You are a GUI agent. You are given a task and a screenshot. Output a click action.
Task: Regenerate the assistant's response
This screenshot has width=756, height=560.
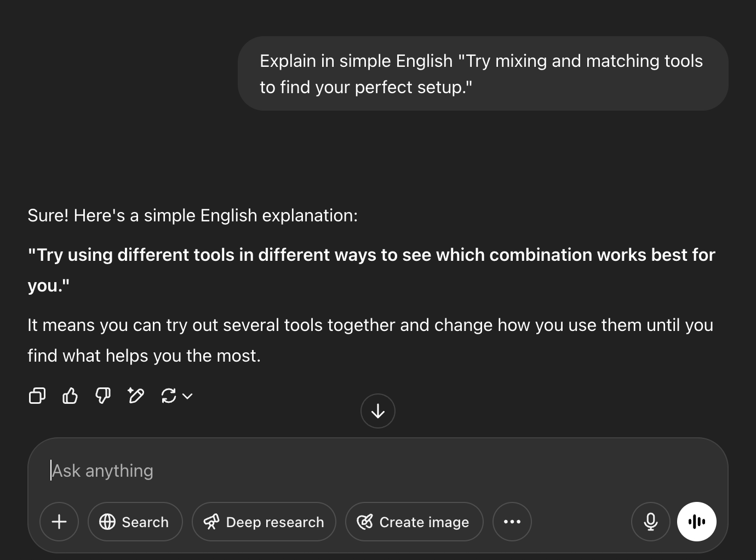pos(168,396)
